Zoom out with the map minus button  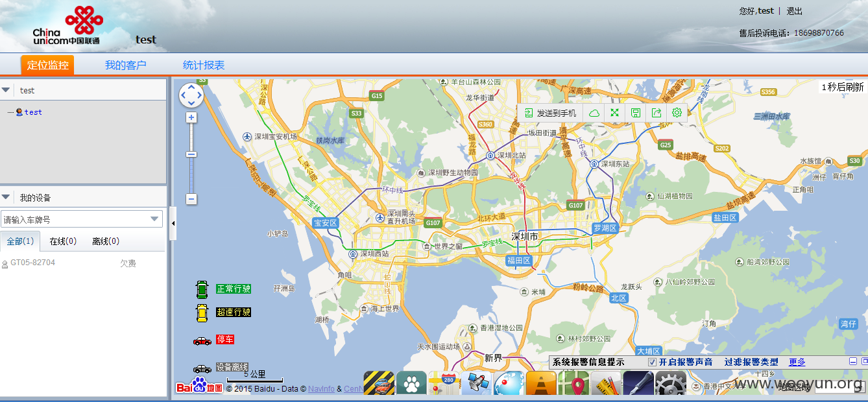coord(191,199)
